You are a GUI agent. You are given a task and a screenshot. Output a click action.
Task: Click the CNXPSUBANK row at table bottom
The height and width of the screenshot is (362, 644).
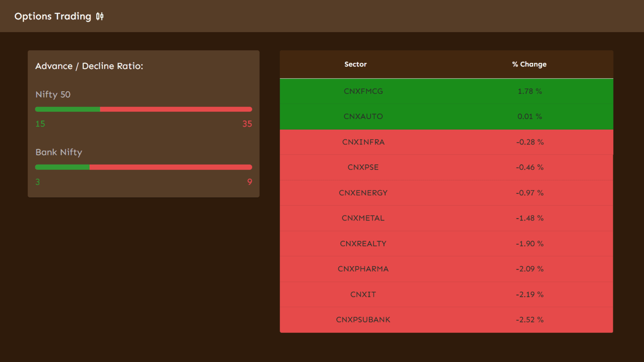click(363, 320)
